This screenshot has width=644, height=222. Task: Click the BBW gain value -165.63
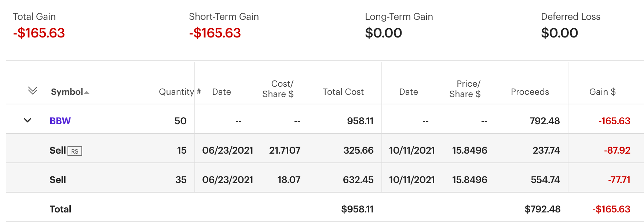pyautogui.click(x=614, y=121)
